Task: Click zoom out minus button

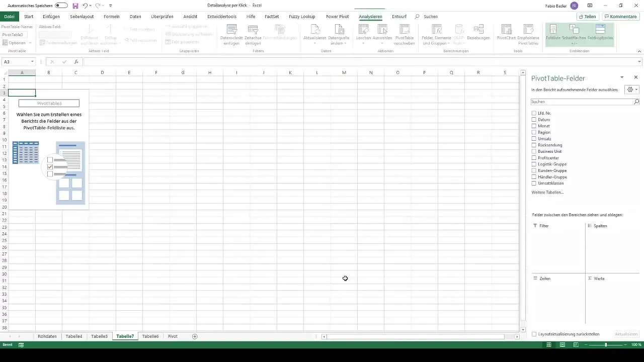Action: (586, 345)
